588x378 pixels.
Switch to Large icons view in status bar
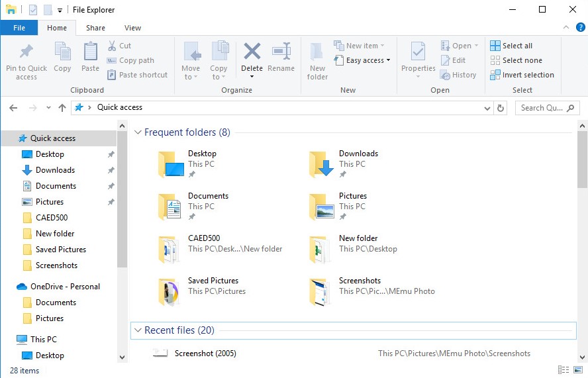coord(578,370)
